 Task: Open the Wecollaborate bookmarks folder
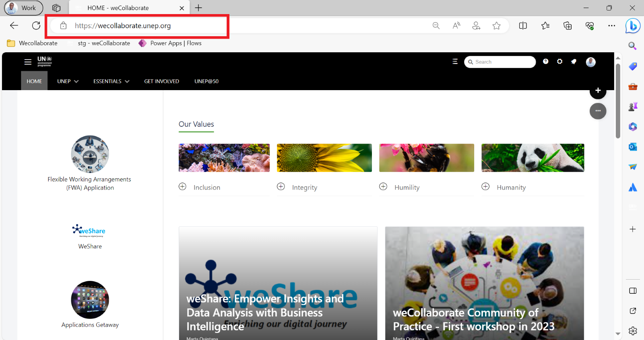[x=32, y=43]
